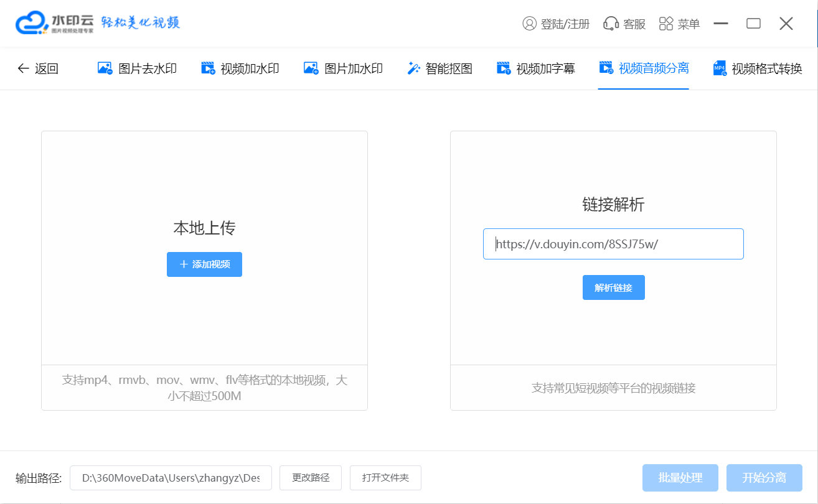
Task: Minimize the 水印云 window
Action: pos(721,24)
